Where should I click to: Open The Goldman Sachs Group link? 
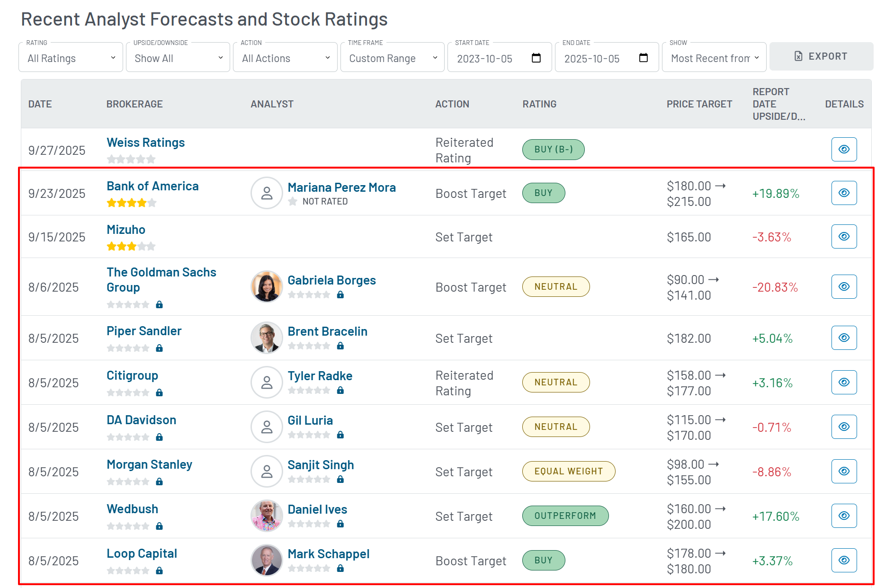click(161, 280)
